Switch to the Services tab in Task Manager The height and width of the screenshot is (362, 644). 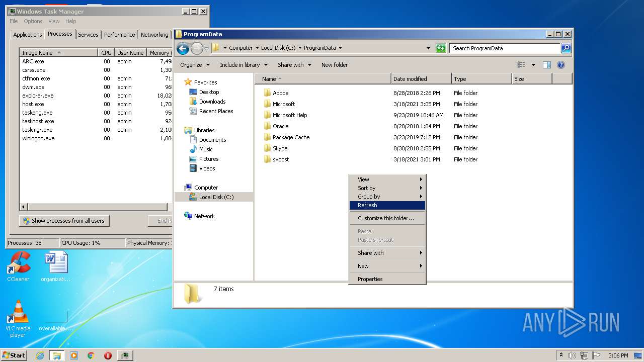[88, 35]
